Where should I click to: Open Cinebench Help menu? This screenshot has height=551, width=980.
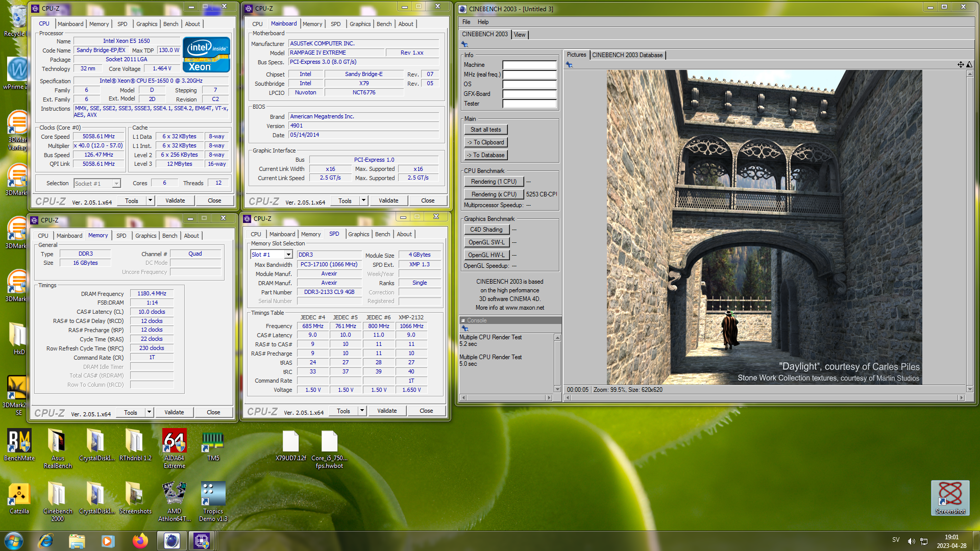click(x=483, y=22)
